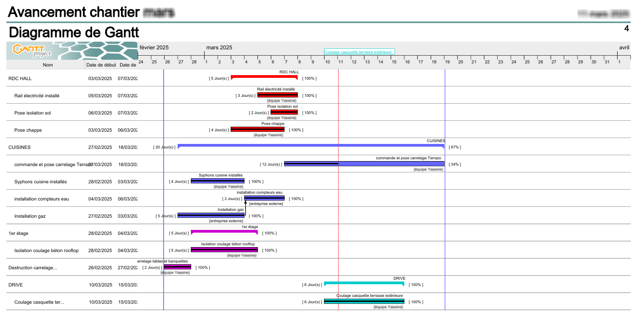Click the Nom column header

click(48, 65)
